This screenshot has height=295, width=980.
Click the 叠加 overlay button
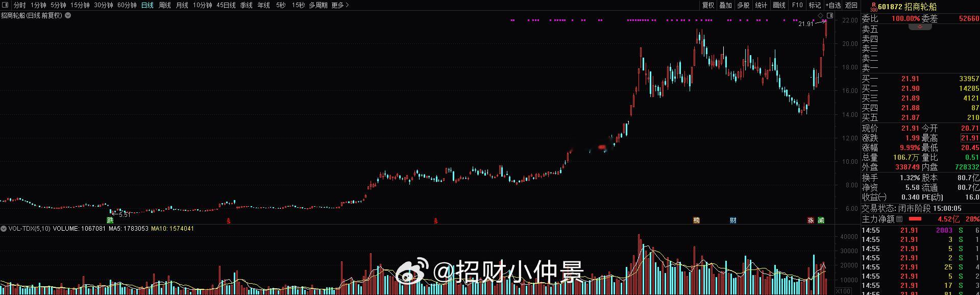(725, 5)
